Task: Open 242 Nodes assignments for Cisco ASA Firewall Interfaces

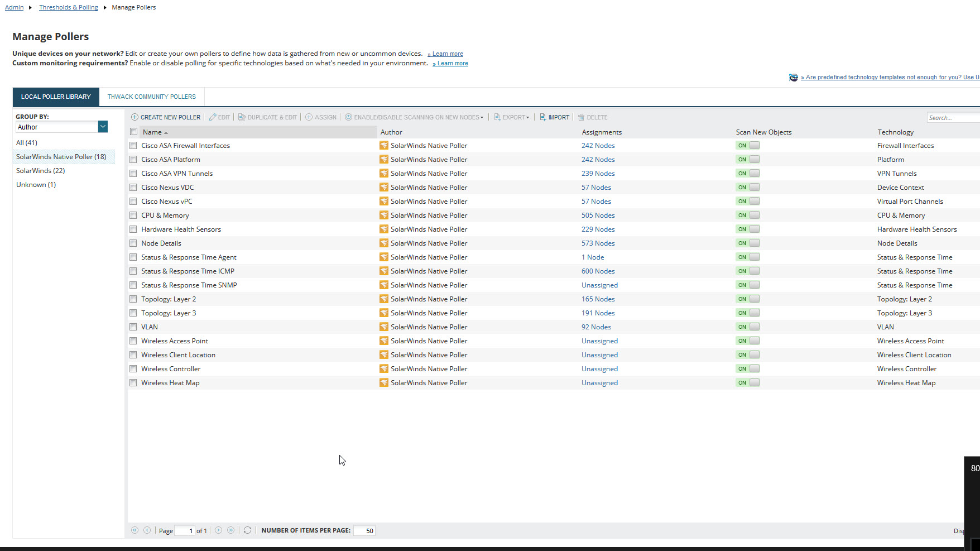Action: (598, 146)
